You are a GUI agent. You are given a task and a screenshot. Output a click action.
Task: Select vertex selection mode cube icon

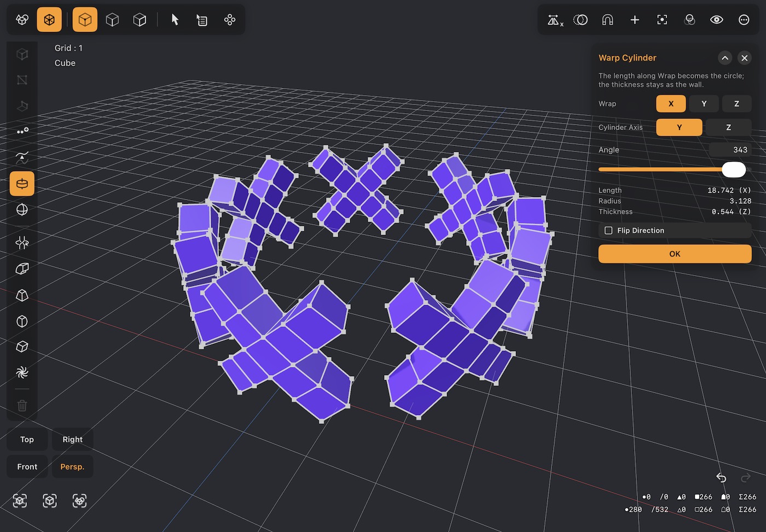click(85, 20)
